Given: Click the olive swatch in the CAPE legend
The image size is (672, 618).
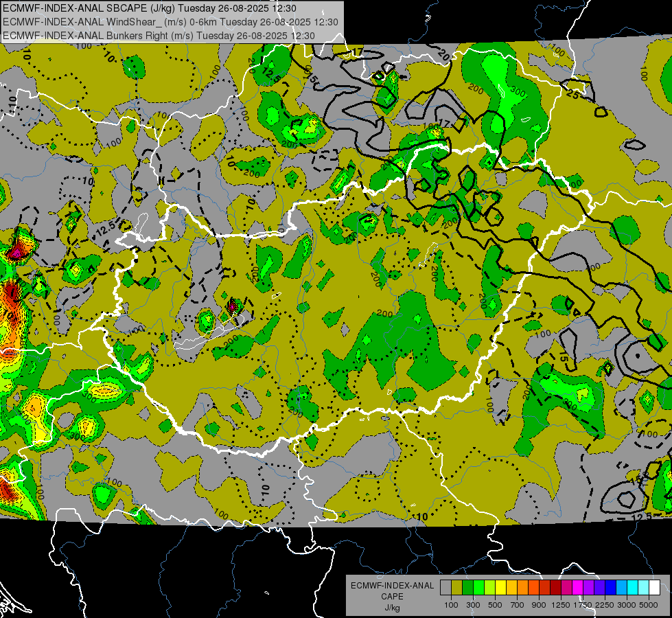Looking at the screenshot, I should tap(457, 588).
